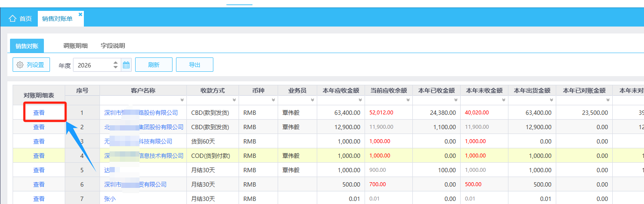The height and width of the screenshot is (204, 644).
Task: Select the COD(货到付款) payment cell
Action: [x=212, y=156]
